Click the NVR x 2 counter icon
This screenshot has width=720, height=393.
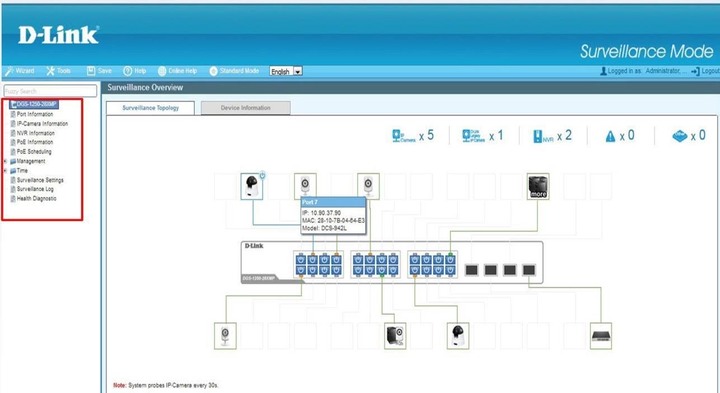coord(543,136)
